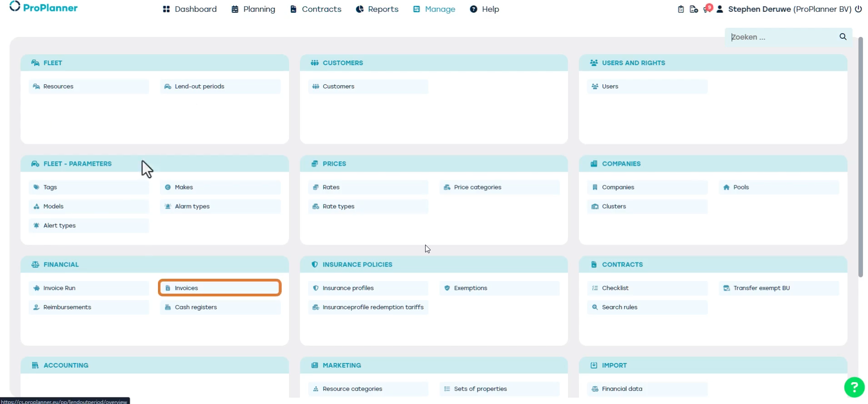Click the house icon on the Pools tile
The image size is (868, 404).
pos(726,187)
